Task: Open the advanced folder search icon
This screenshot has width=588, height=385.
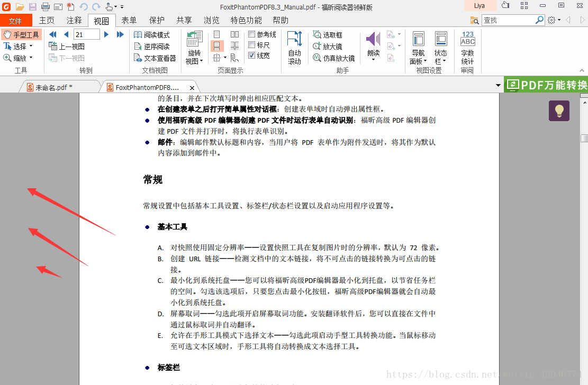Action: pos(474,20)
